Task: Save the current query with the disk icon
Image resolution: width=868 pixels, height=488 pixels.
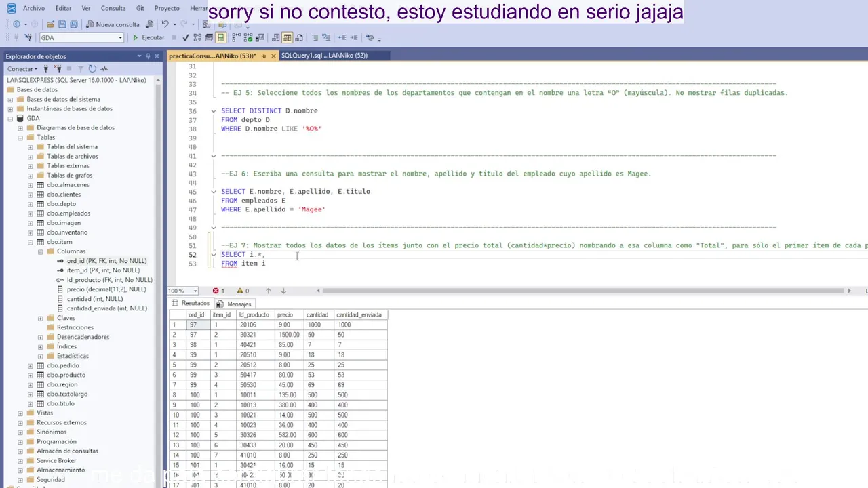Action: pyautogui.click(x=62, y=24)
